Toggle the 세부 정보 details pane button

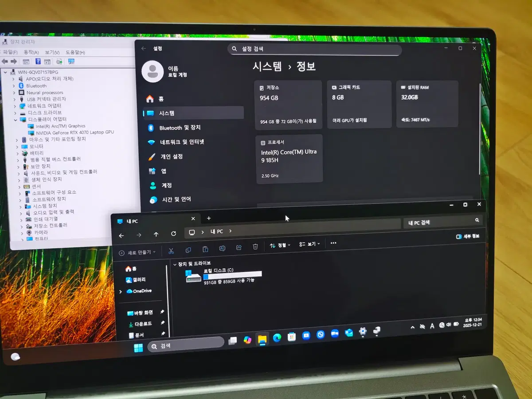coord(468,236)
